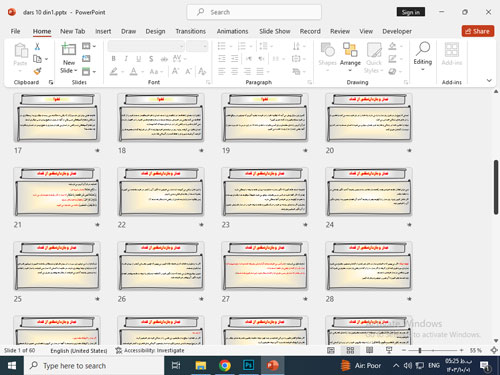The width and height of the screenshot is (500, 375).
Task: Click the Format Painter brush icon
Action: pos(37,71)
